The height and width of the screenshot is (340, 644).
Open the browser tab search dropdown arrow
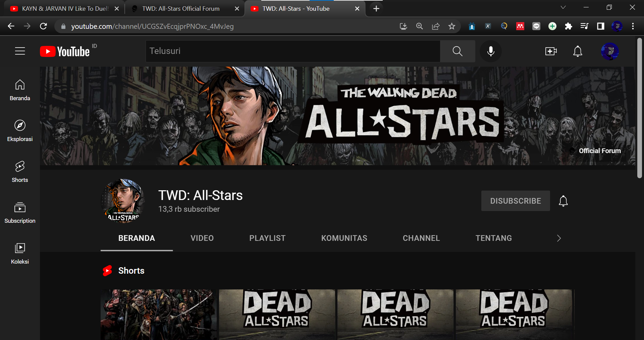[563, 7]
